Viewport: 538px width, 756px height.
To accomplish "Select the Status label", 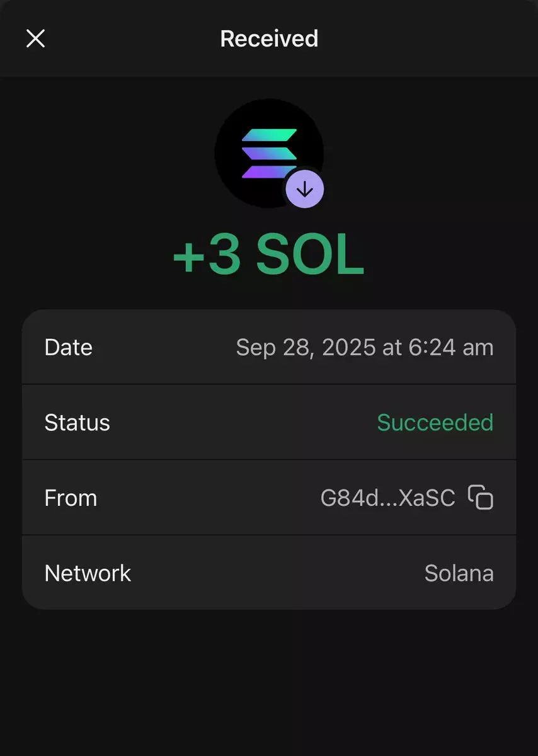I will [77, 422].
